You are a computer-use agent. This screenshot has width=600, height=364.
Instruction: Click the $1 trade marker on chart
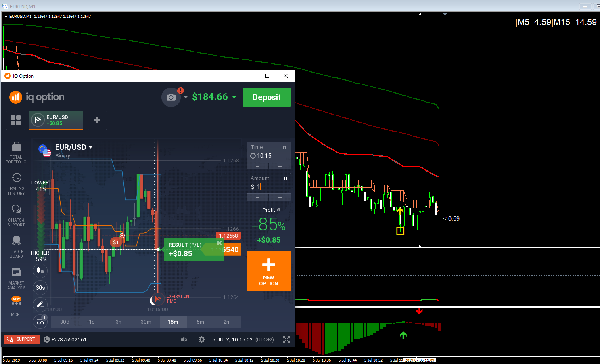click(x=115, y=242)
